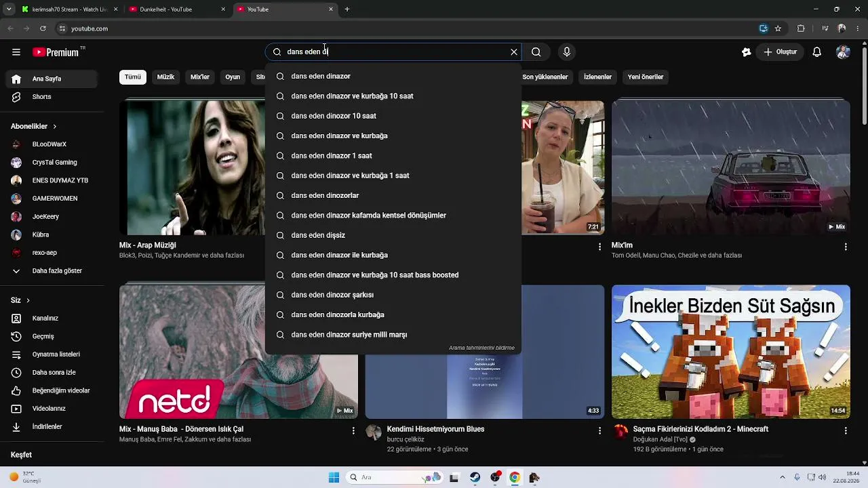Select the Müzik filter chip
Screen dimensions: 868x488
[x=166, y=77]
